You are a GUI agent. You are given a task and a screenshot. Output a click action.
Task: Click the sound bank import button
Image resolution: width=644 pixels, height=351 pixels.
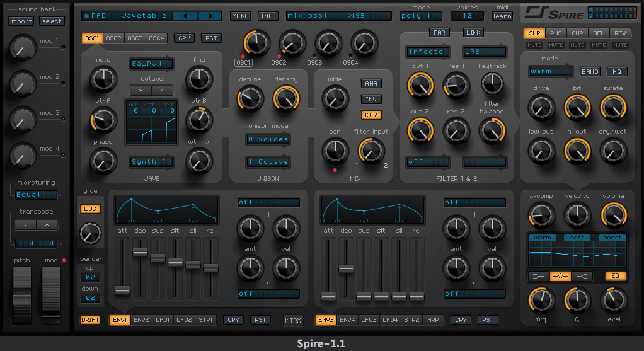(x=21, y=21)
